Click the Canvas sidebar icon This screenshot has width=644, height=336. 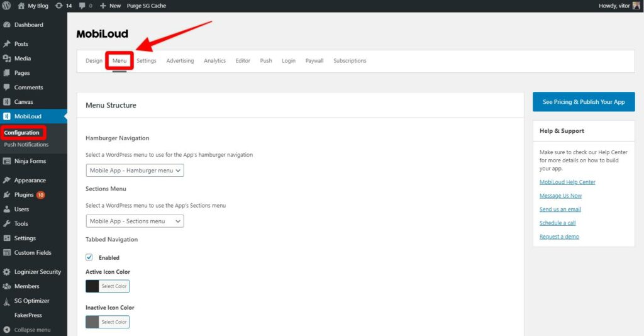(6, 102)
